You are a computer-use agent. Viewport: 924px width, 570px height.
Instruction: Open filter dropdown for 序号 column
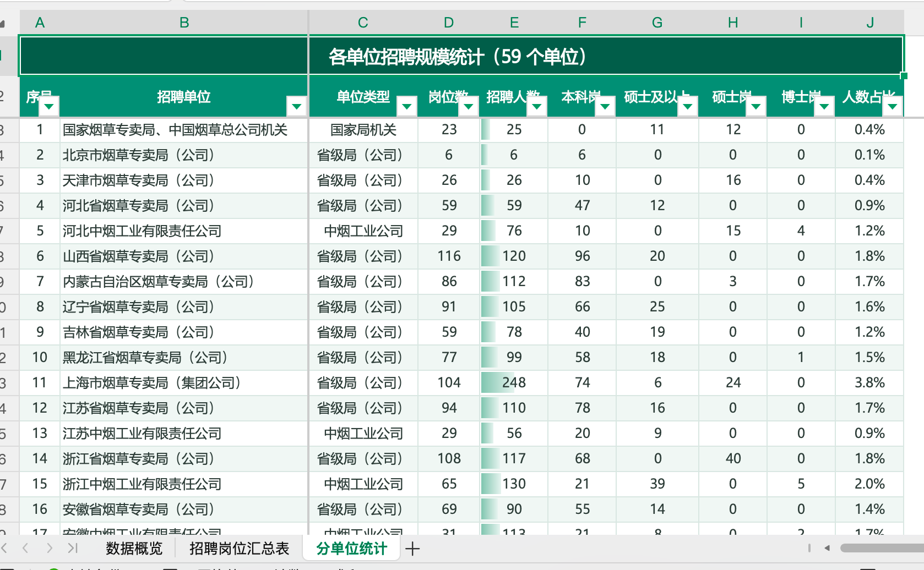tap(49, 106)
